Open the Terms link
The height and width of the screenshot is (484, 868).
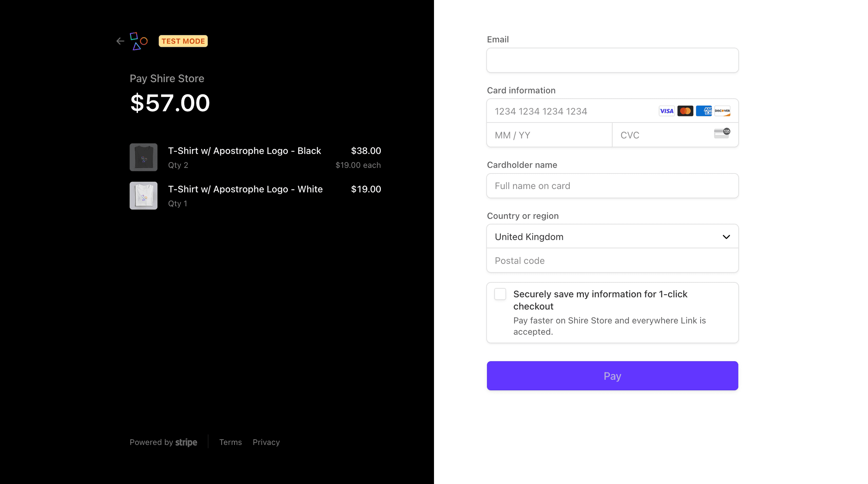click(x=230, y=442)
